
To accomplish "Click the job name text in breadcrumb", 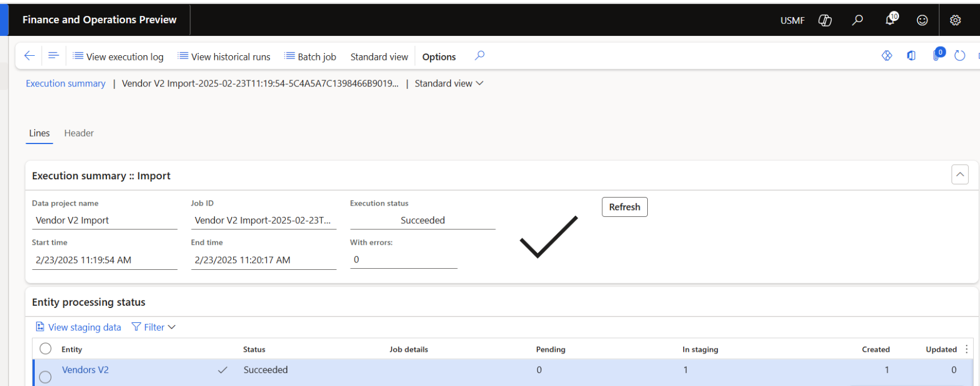I will (260, 83).
